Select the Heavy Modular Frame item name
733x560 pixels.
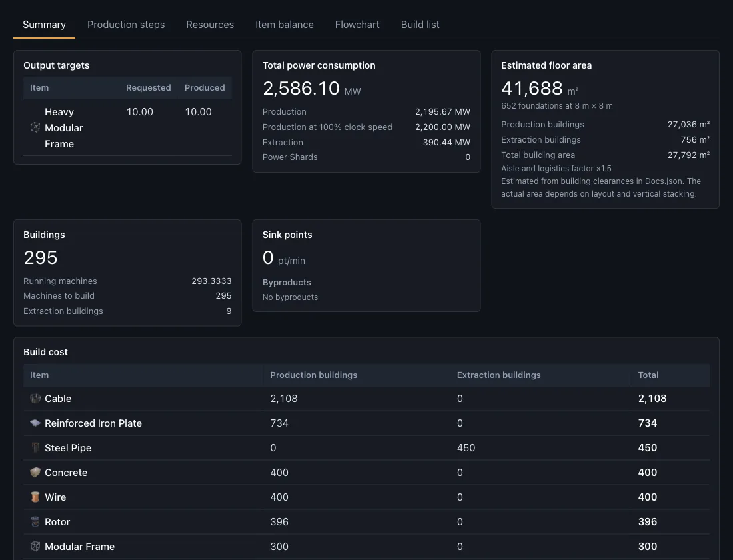coord(63,128)
